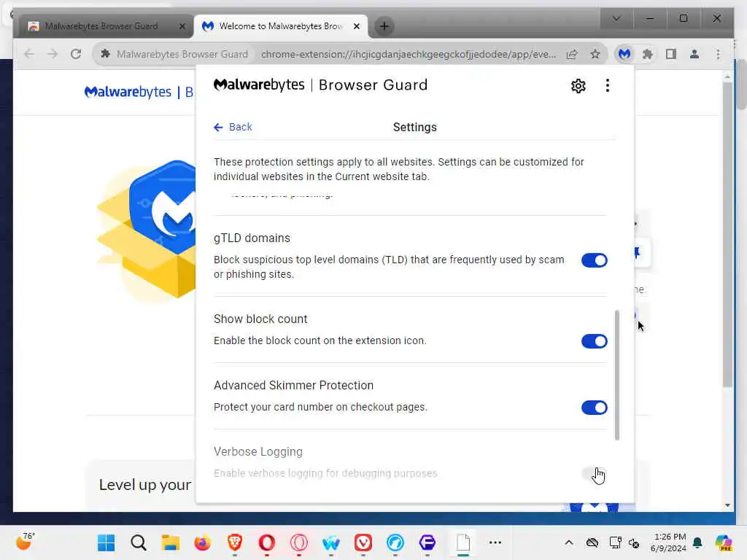Open the Chrome three-dot menu

(718, 54)
